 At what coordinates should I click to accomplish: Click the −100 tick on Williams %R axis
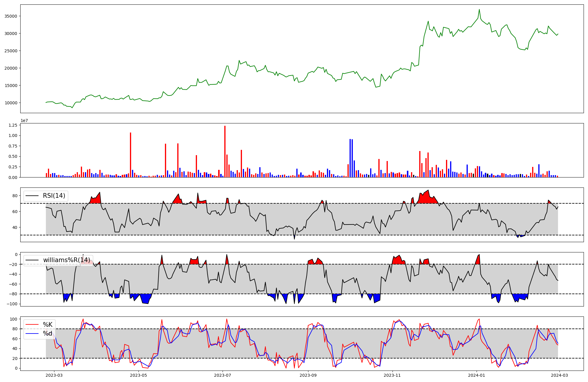(11, 304)
